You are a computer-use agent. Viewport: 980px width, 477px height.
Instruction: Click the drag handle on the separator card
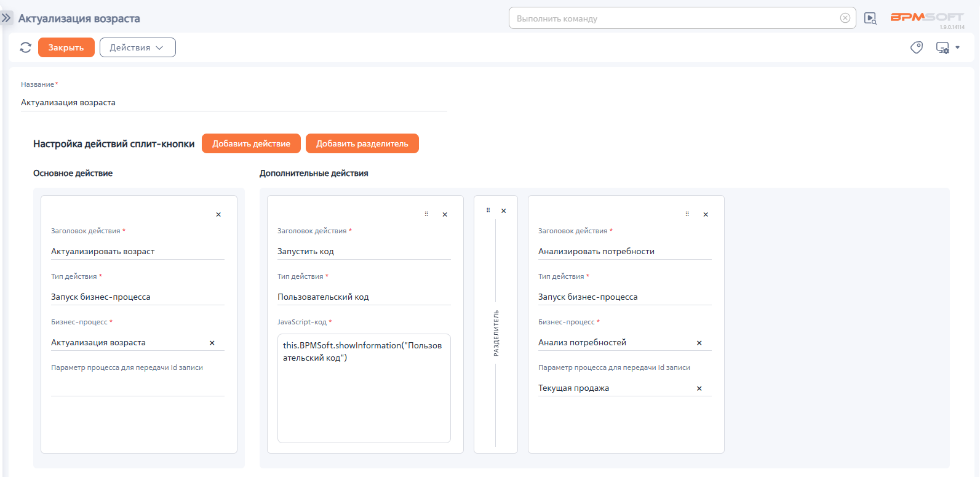(488, 210)
